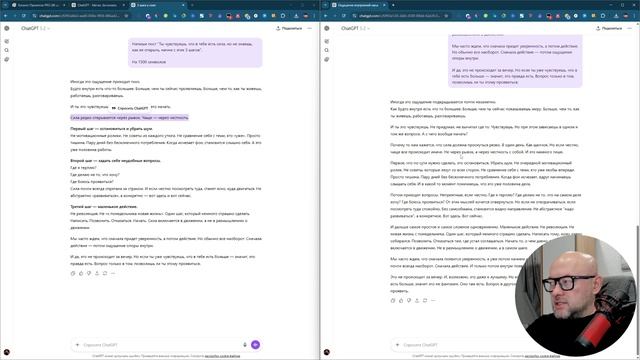Bookmark this page star in left browser
640x360 pixels.
click(x=127, y=16)
